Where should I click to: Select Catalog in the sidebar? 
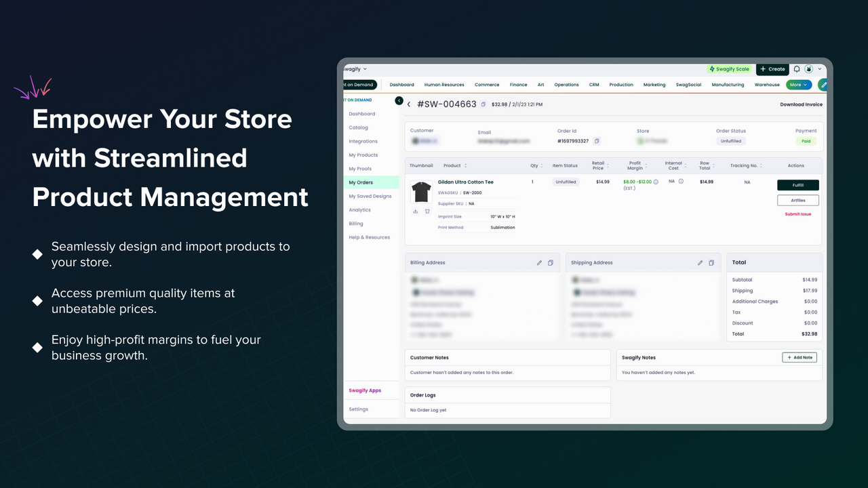point(359,127)
